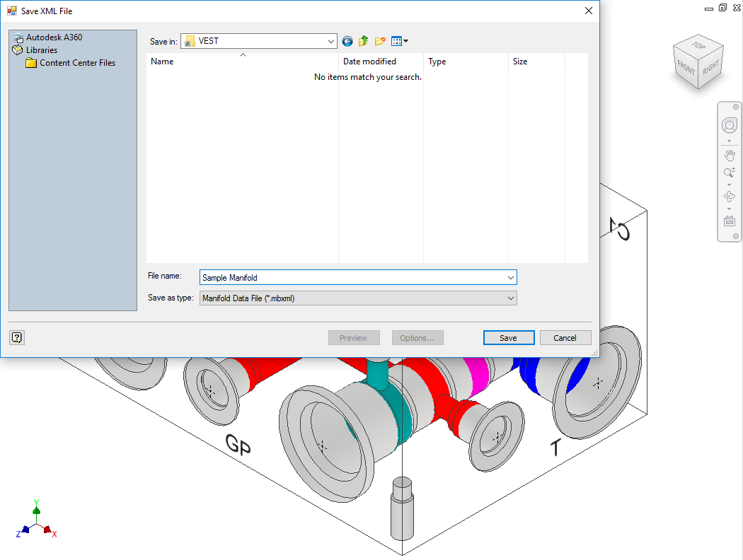Click the FRONT face of the ViewCube

686,69
